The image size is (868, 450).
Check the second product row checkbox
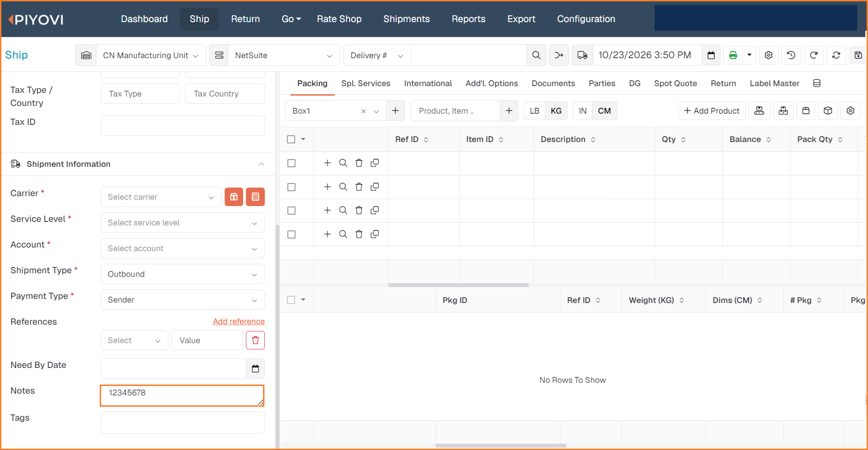point(291,187)
